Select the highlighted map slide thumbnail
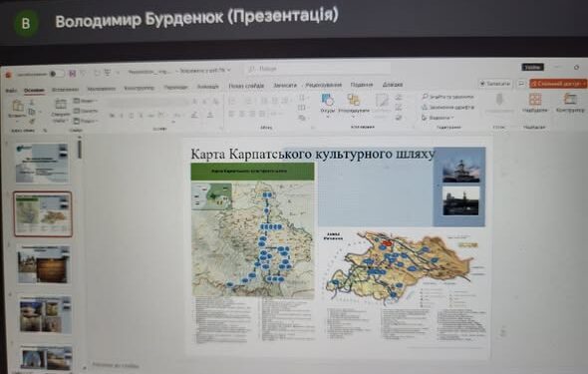Image resolution: width=588 pixels, height=374 pixels. click(x=43, y=214)
